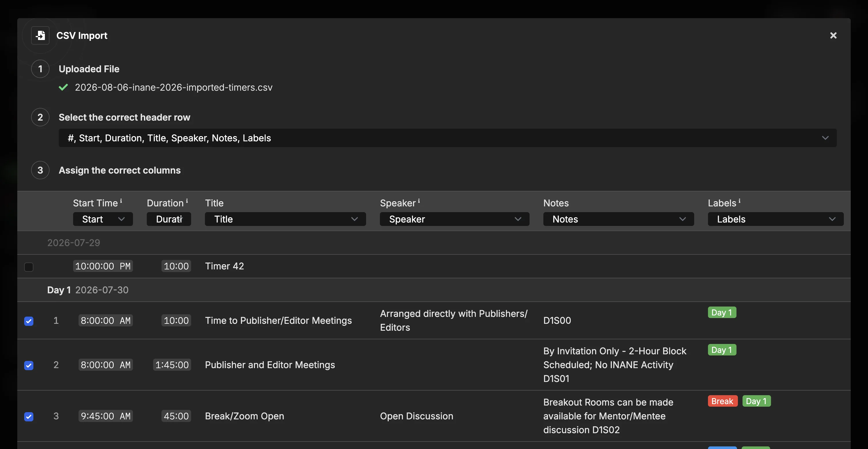Click the 10:00 duration in row 1

[x=176, y=320]
